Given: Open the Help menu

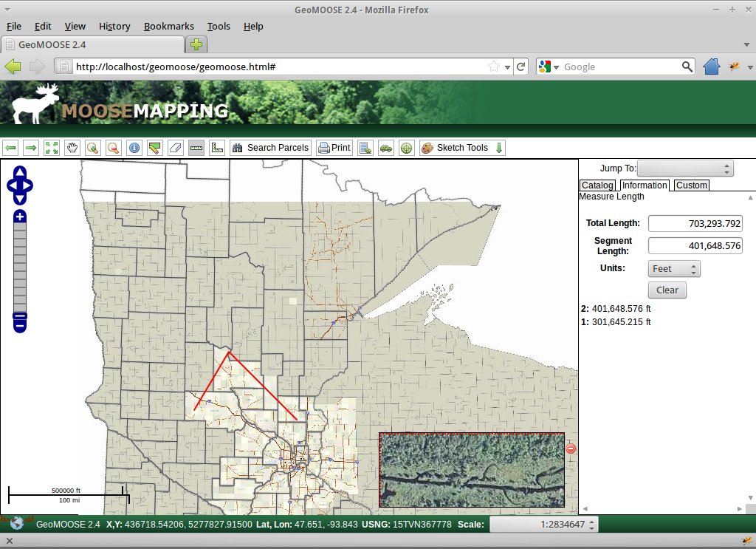Looking at the screenshot, I should coord(253,27).
